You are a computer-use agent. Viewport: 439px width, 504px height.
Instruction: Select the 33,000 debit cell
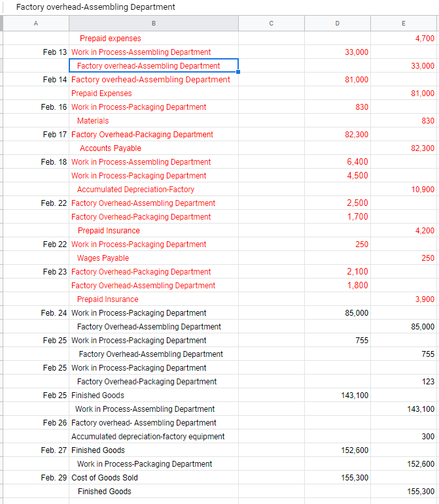pyautogui.click(x=338, y=52)
